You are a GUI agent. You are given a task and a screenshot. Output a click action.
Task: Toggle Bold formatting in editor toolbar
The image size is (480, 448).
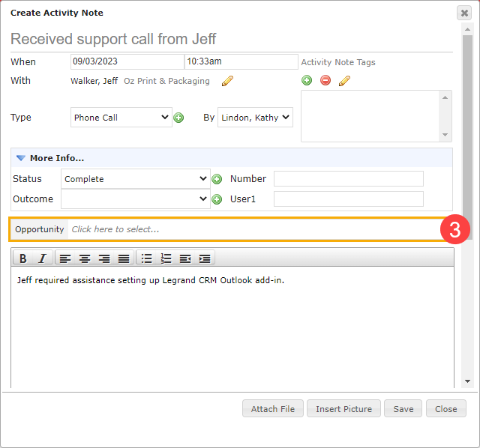tap(23, 258)
